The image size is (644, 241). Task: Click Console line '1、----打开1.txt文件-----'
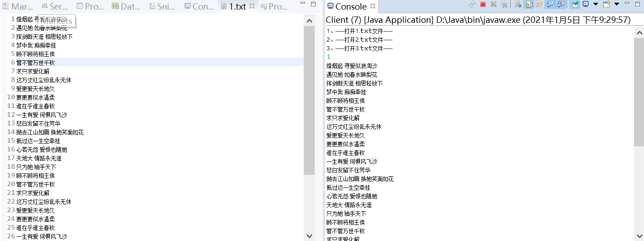(360, 31)
